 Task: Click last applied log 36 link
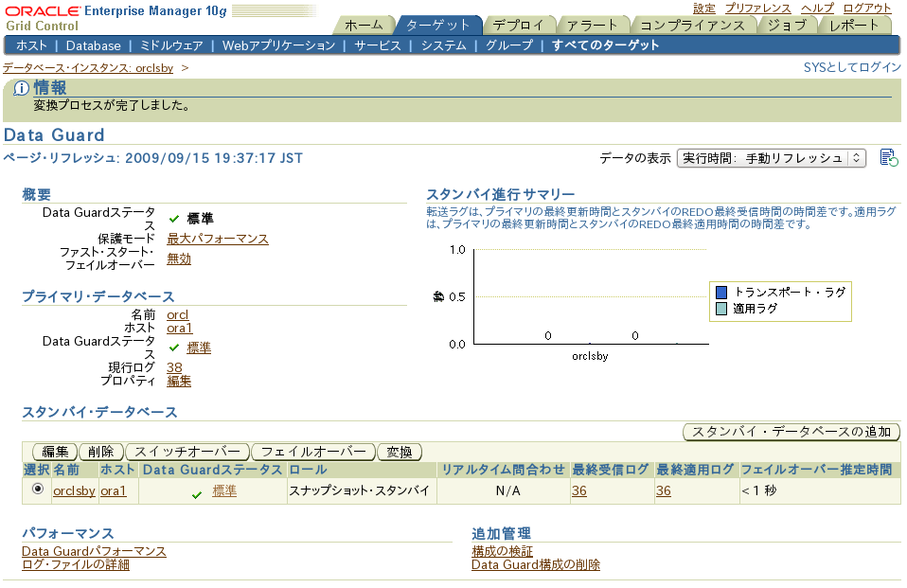[664, 490]
